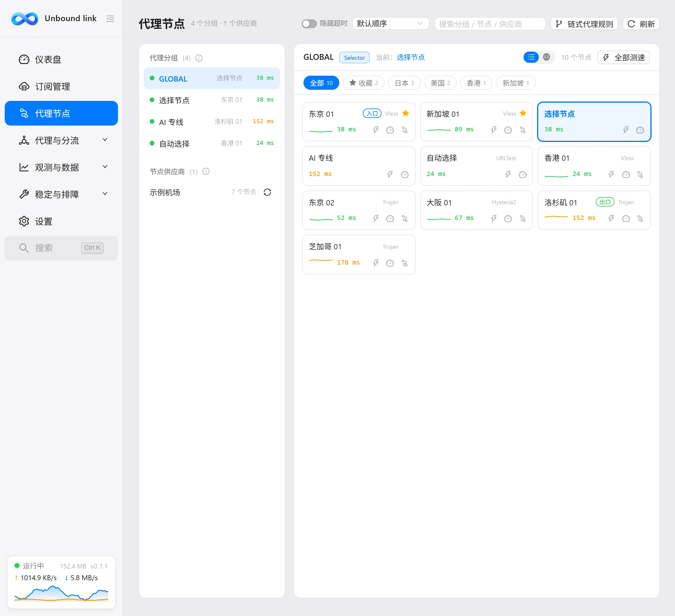Open the sidebar 搜索 Ctrl K box
The height and width of the screenshot is (616, 675).
pyautogui.click(x=61, y=248)
